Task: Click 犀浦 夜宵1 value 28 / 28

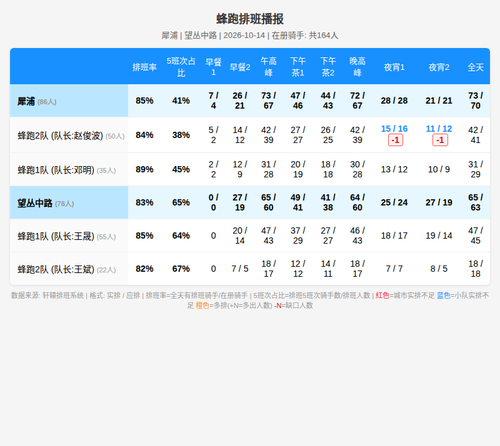Action: click(394, 101)
